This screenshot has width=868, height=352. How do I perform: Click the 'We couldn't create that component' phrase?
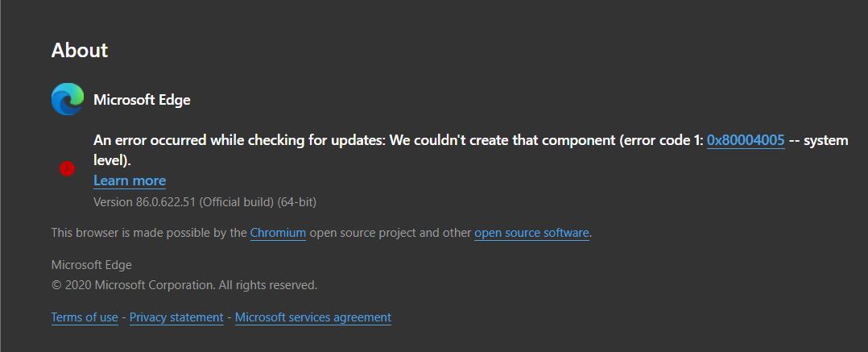pyautogui.click(x=502, y=140)
